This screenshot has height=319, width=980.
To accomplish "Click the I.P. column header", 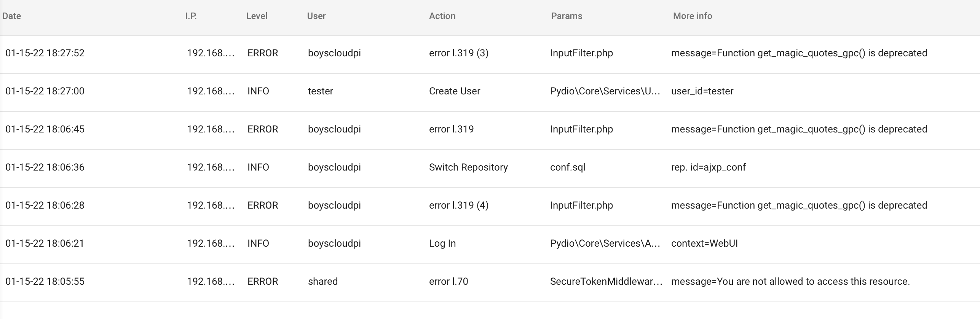I will coord(191,16).
